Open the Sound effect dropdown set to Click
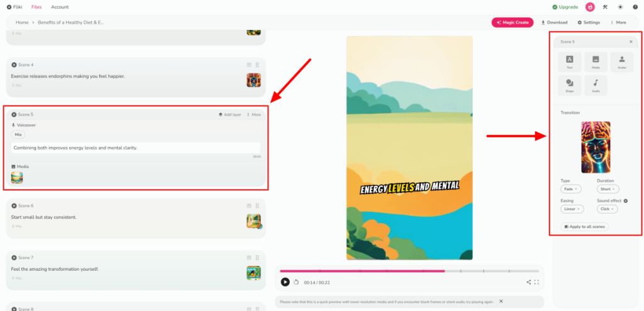This screenshot has height=311, width=644. pos(608,209)
